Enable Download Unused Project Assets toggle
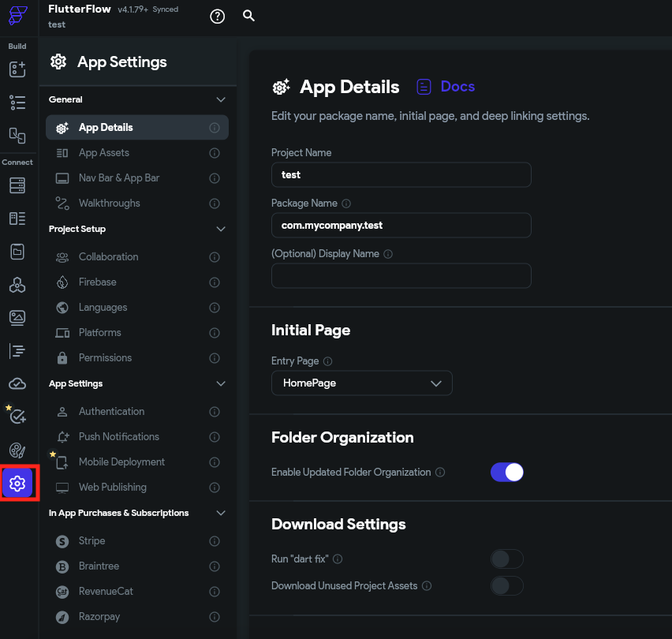This screenshot has height=639, width=672. click(506, 585)
